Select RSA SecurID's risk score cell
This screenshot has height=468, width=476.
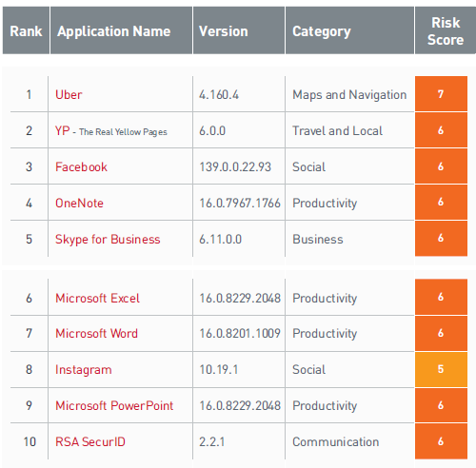441,441
